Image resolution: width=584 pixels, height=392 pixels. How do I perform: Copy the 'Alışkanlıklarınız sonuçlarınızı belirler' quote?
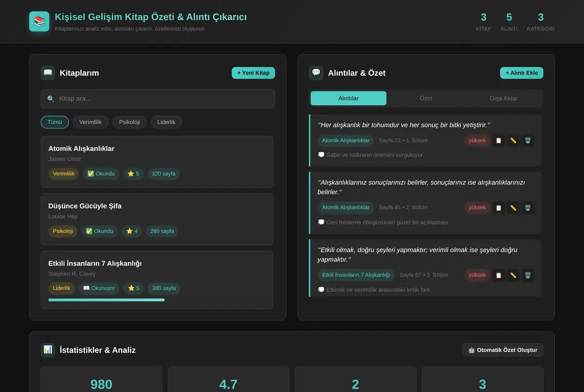[x=498, y=208]
